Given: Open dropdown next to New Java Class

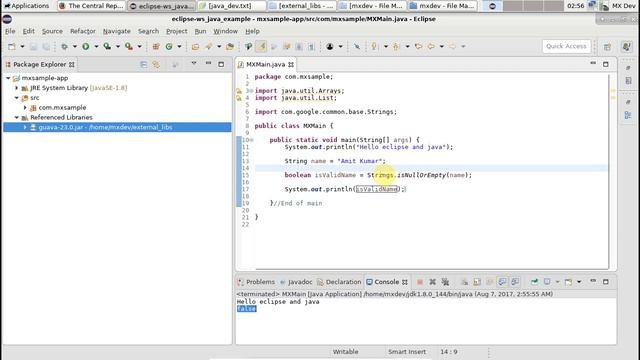Looking at the screenshot, I should [x=179, y=47].
